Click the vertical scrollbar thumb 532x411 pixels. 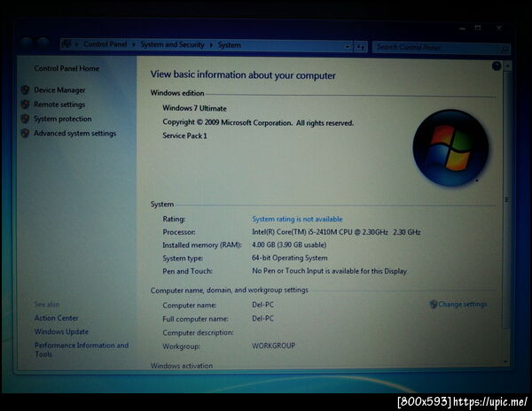pyautogui.click(x=507, y=199)
